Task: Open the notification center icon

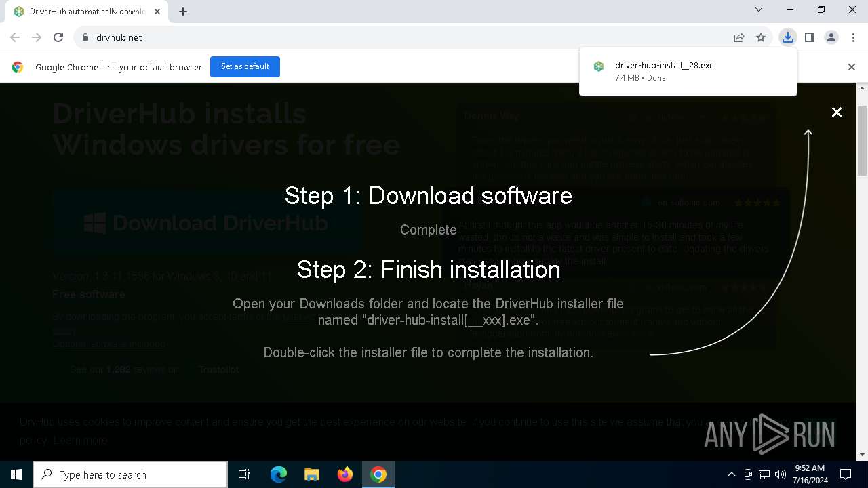Action: [846, 474]
